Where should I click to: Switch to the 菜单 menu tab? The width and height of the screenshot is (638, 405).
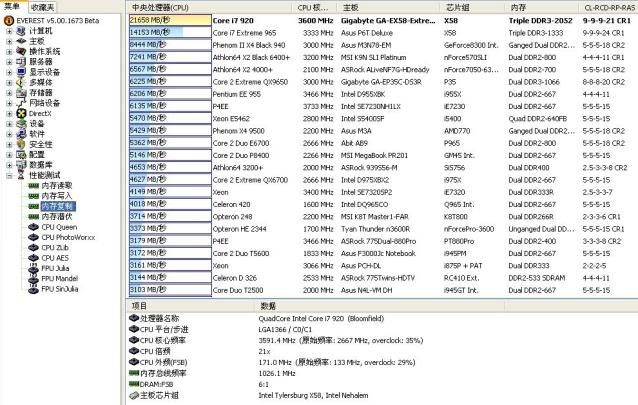tap(12, 6)
